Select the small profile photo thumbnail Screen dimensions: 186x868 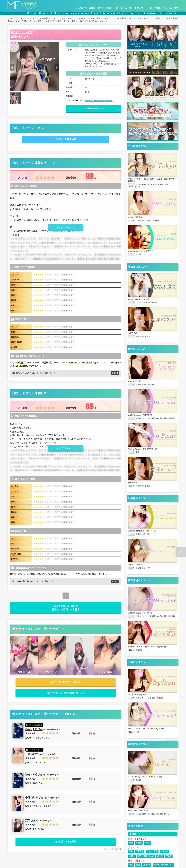click(15, 98)
